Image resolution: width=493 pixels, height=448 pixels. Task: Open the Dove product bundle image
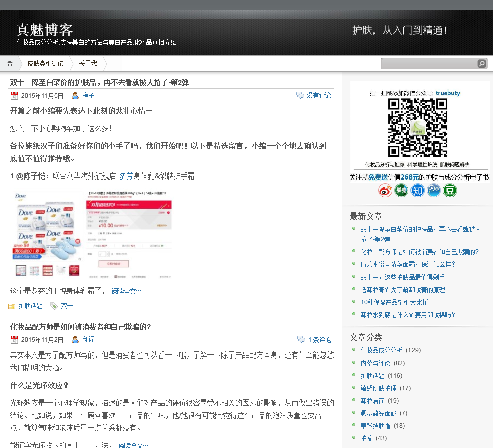point(47,234)
